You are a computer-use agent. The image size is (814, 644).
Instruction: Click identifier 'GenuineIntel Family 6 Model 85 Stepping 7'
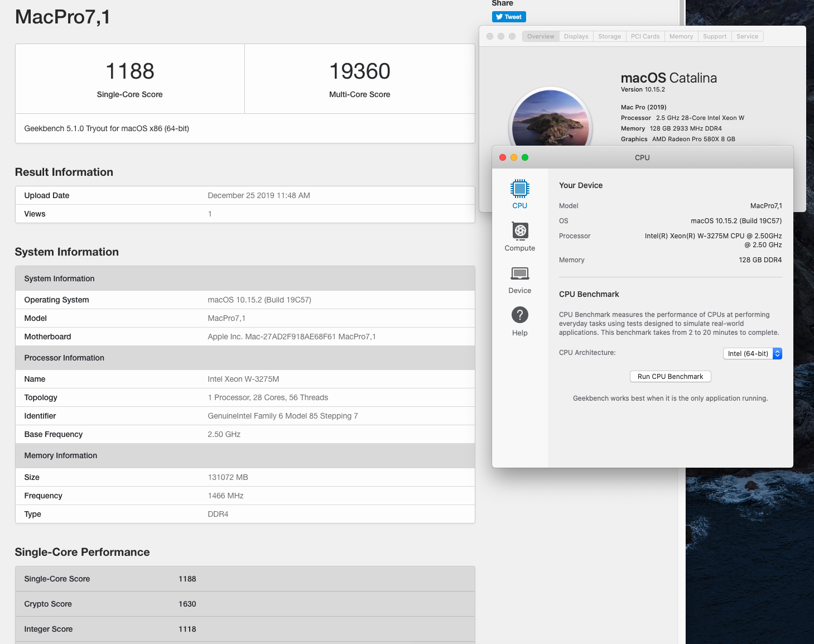[283, 416]
